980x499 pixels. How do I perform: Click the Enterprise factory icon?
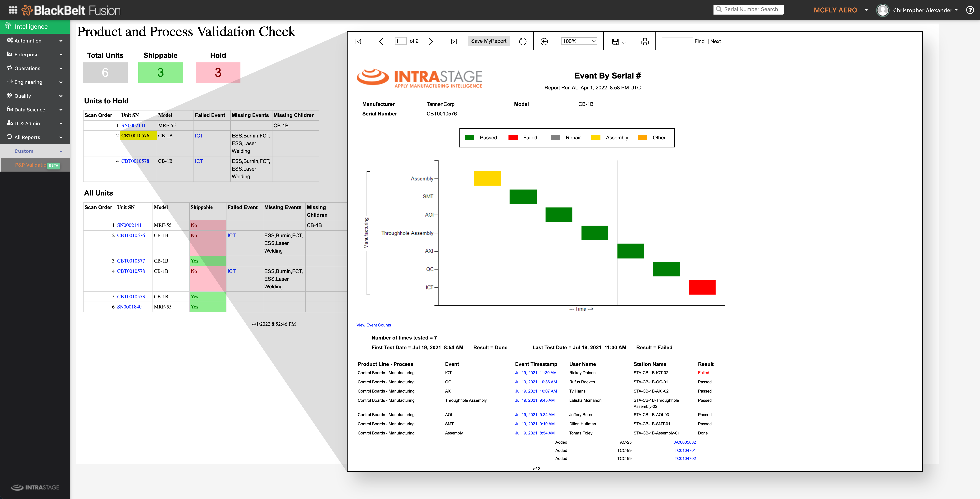click(10, 54)
